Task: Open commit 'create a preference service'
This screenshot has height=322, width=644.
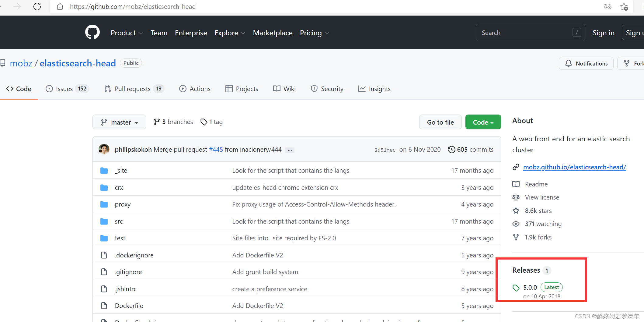Action: pos(270,289)
